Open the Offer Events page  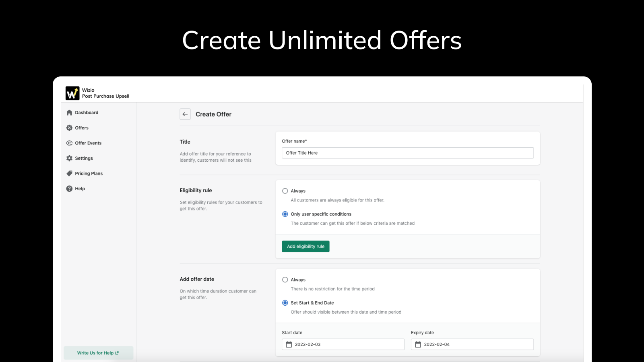coord(88,143)
